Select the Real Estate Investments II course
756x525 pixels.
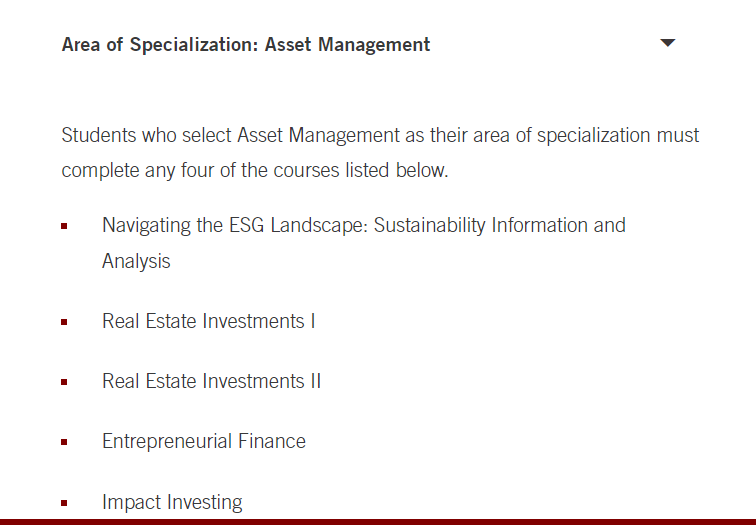click(x=211, y=381)
